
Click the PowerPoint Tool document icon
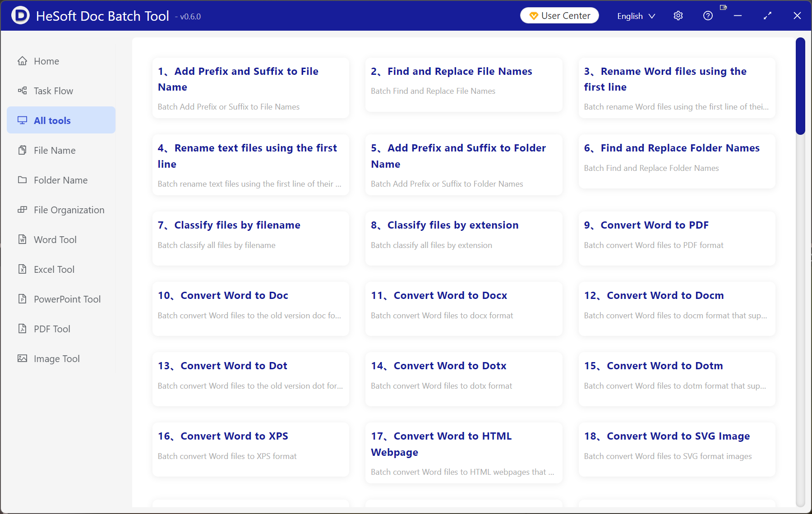coord(22,299)
